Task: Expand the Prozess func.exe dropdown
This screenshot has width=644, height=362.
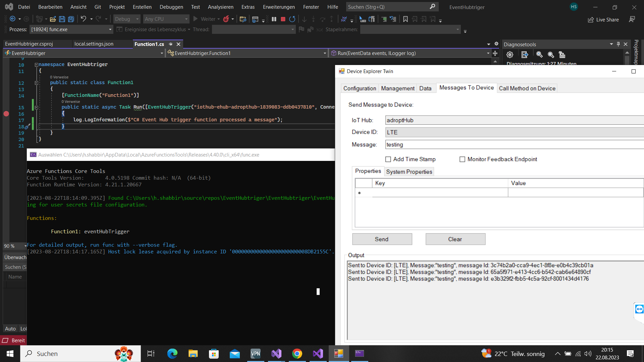Action: 110,29
